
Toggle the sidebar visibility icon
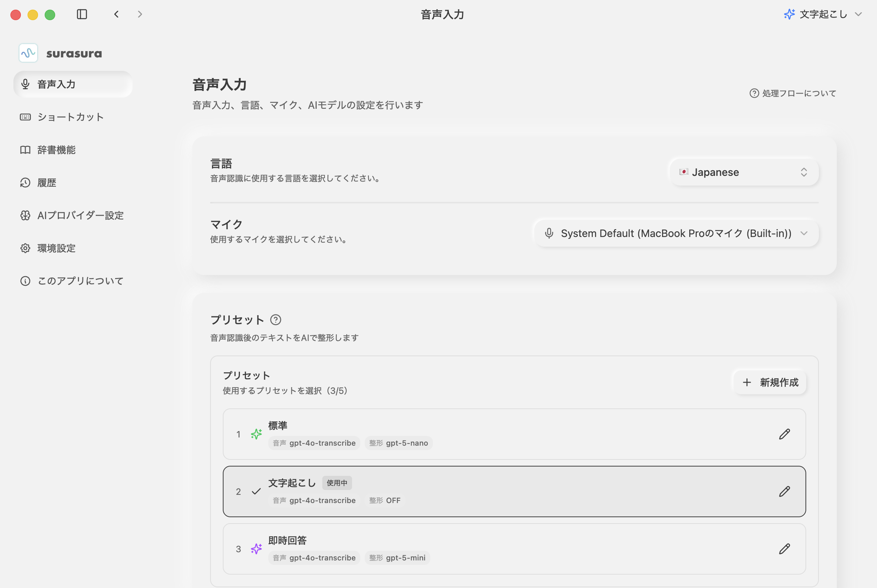click(x=82, y=14)
